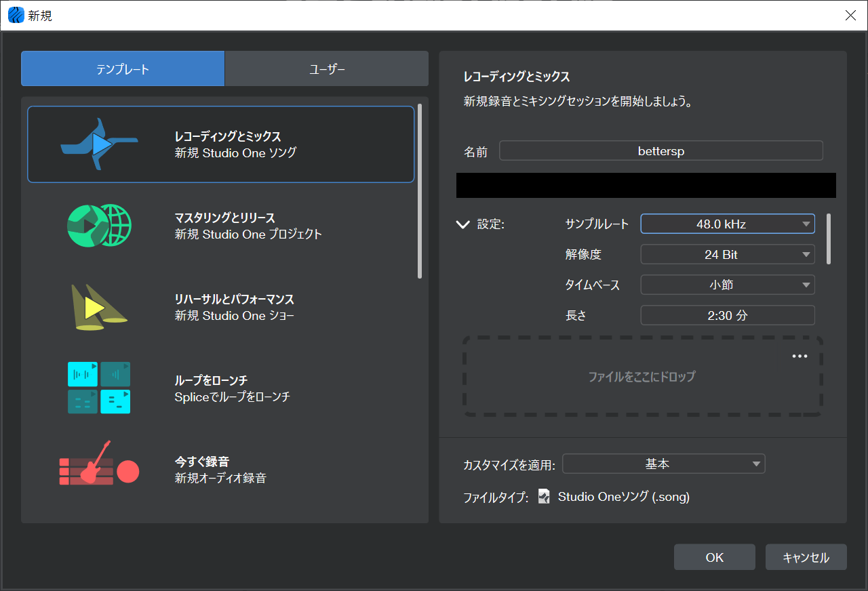Click the template list vertical scrollbar
Screen dimensions: 868x591
(x=420, y=190)
